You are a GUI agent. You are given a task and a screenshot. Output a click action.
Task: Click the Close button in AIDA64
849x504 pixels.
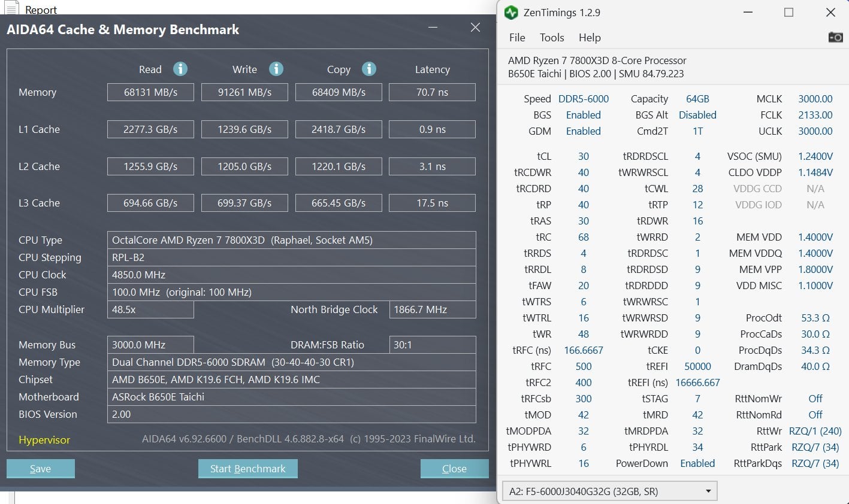click(x=454, y=469)
